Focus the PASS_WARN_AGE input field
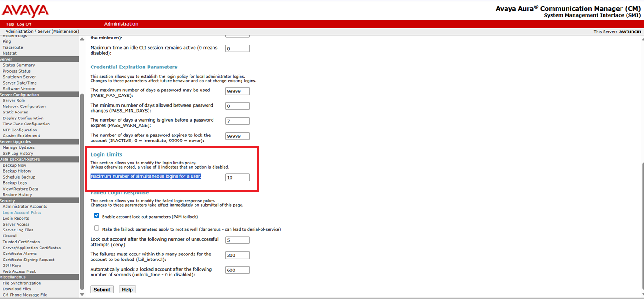Screen dimensions: 644x299 [237, 121]
